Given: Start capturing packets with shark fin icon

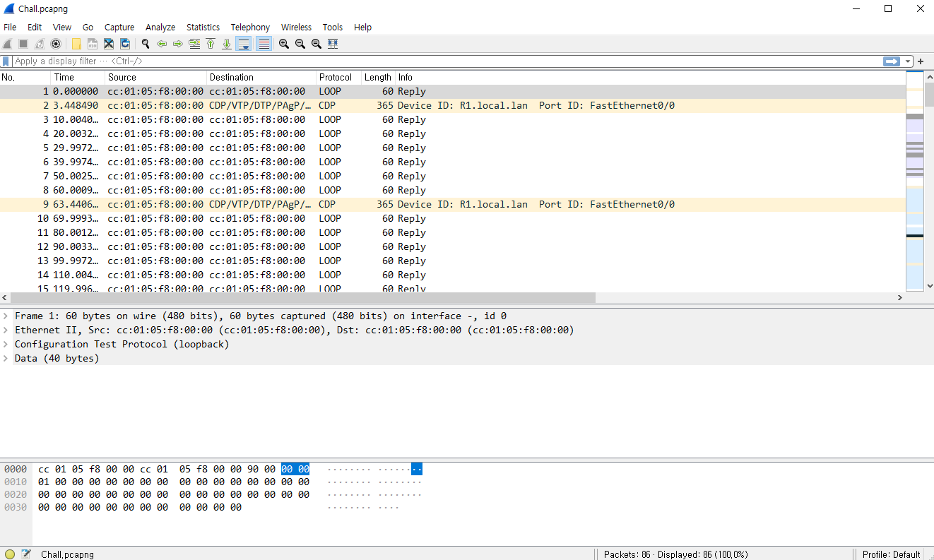Looking at the screenshot, I should (7, 44).
